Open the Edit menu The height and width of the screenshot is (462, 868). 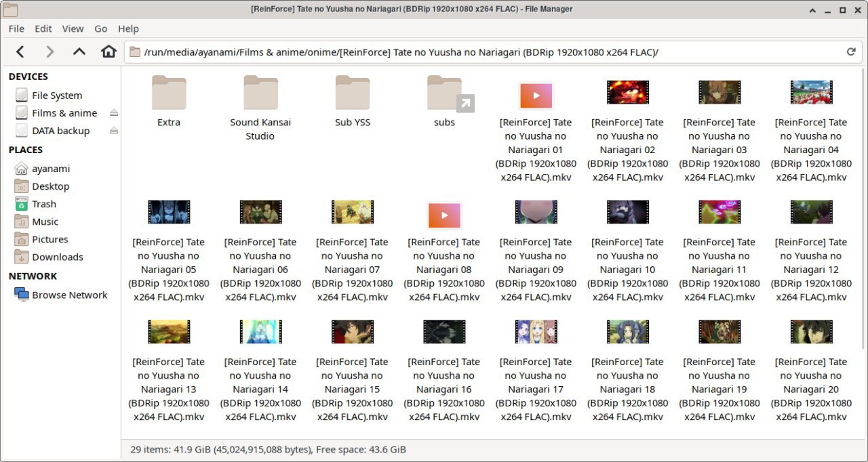click(x=43, y=28)
